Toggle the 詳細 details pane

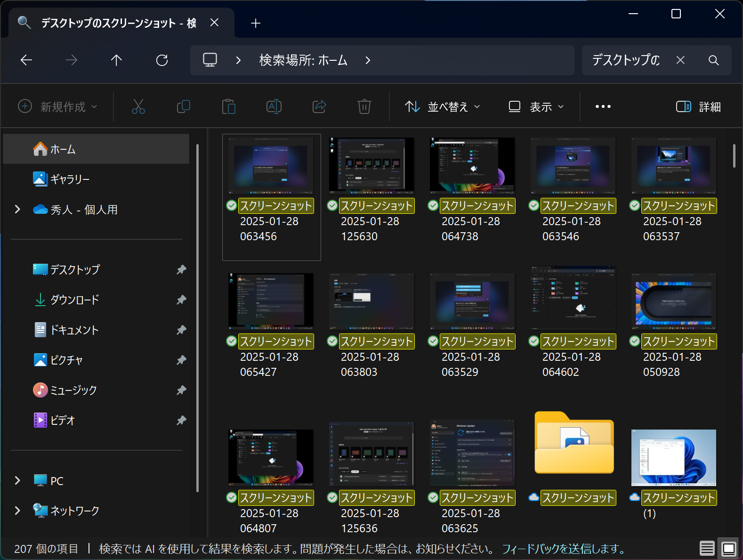698,107
